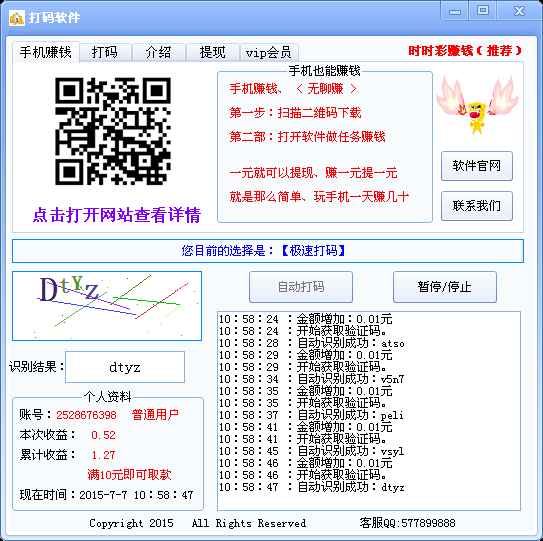Image resolution: width=543 pixels, height=541 pixels.
Task: Open the 打码 tab
Action: [x=105, y=52]
